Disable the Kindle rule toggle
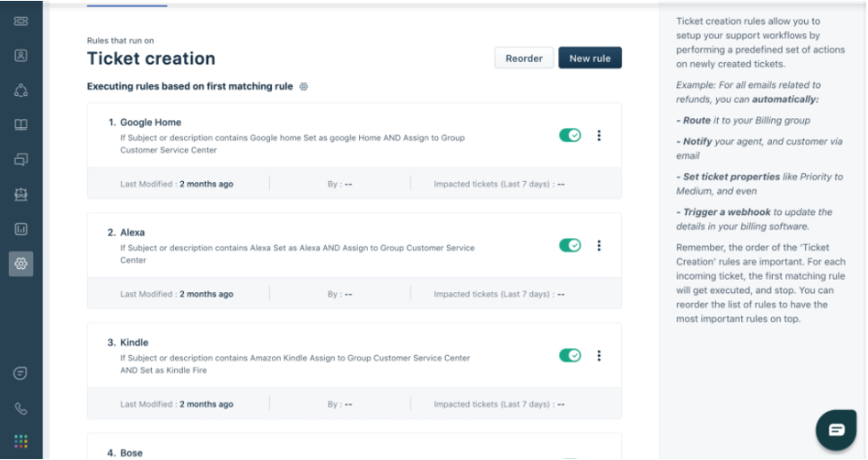Image resolution: width=868 pixels, height=460 pixels. 569,355
